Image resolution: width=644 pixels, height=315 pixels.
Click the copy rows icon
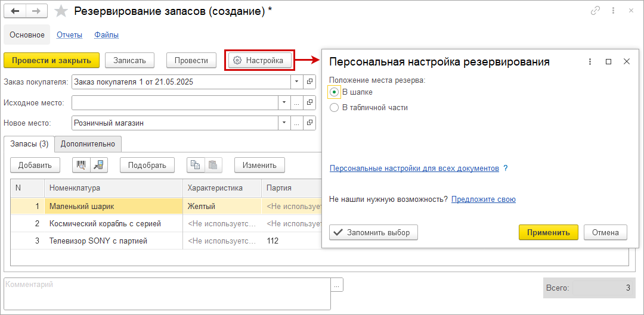click(196, 165)
